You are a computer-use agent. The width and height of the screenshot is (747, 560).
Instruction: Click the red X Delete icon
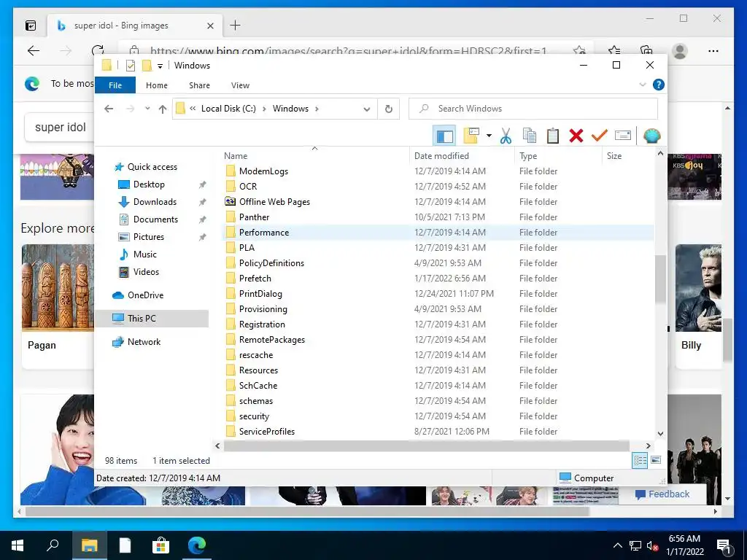[576, 136]
